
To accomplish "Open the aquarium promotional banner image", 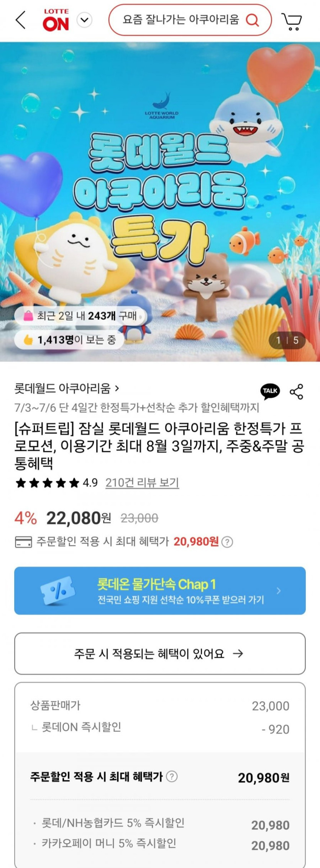I will [x=160, y=201].
